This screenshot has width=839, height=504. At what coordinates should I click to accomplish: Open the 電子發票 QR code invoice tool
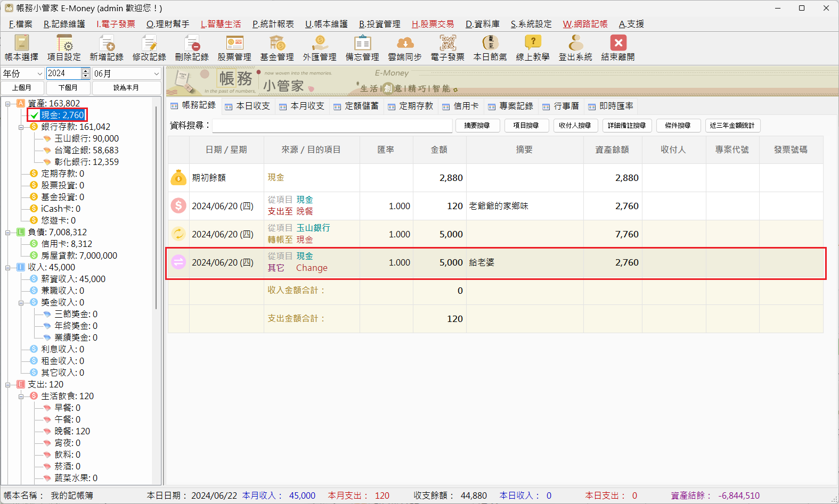(447, 47)
